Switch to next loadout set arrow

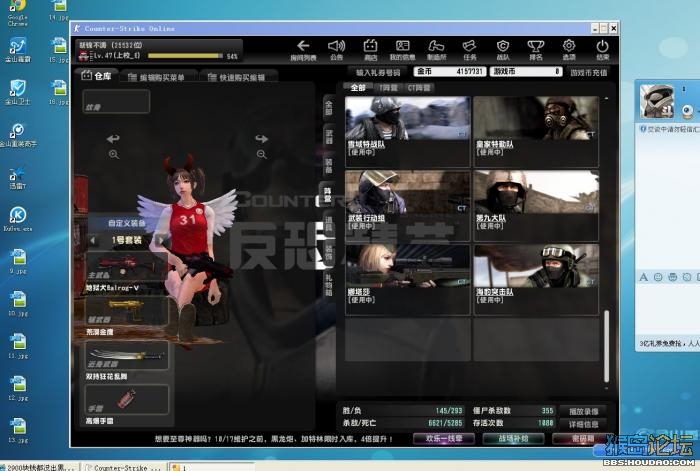click(x=159, y=241)
